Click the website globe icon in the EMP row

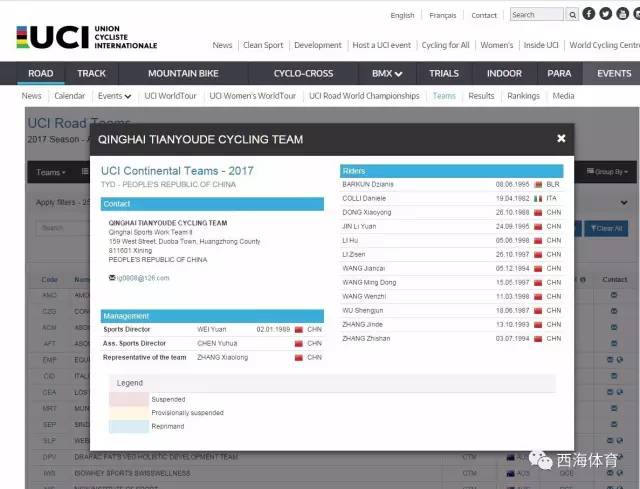(x=620, y=360)
